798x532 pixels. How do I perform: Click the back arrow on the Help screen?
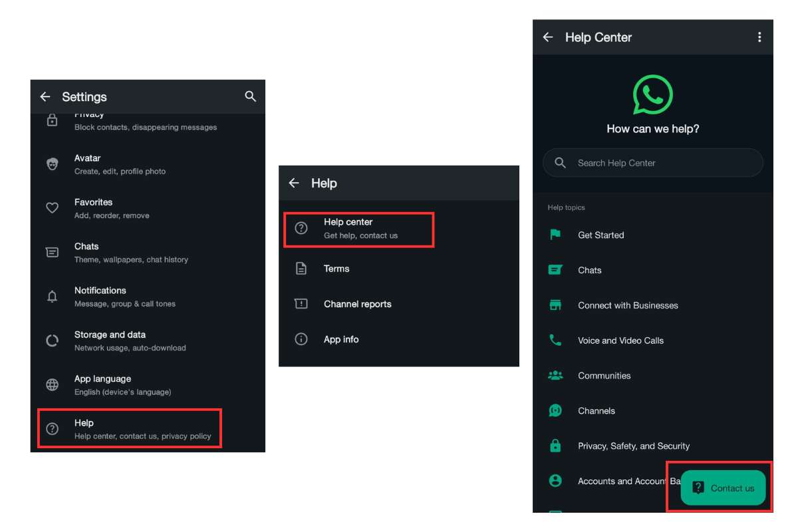(x=294, y=183)
